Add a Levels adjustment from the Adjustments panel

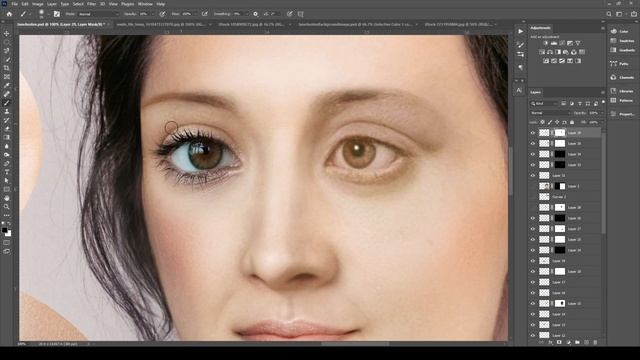point(554,43)
